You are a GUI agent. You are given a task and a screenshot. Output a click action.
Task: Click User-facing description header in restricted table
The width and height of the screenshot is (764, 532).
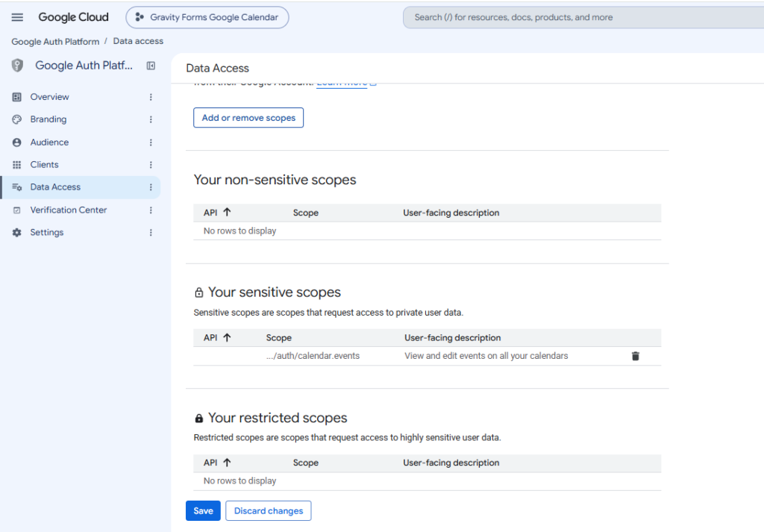click(x=451, y=463)
